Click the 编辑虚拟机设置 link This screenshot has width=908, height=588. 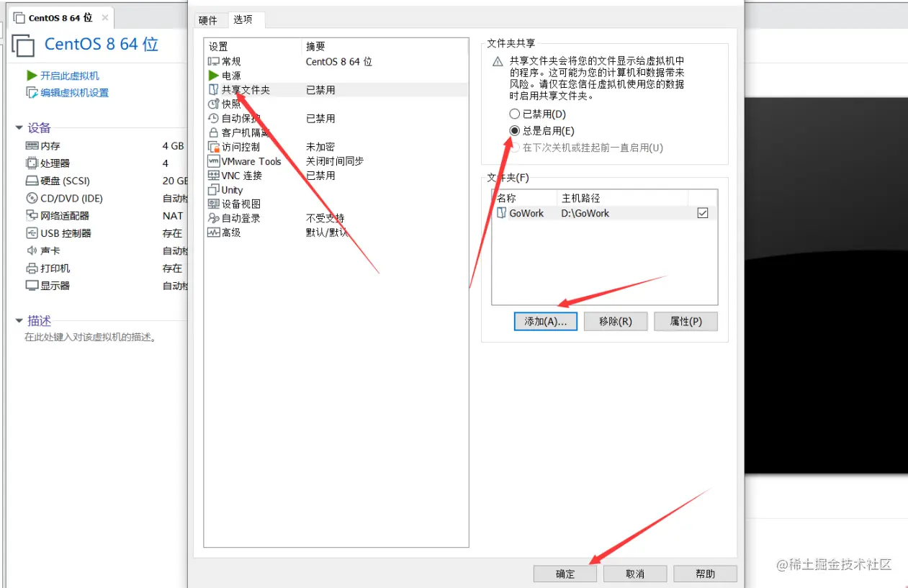(x=75, y=93)
